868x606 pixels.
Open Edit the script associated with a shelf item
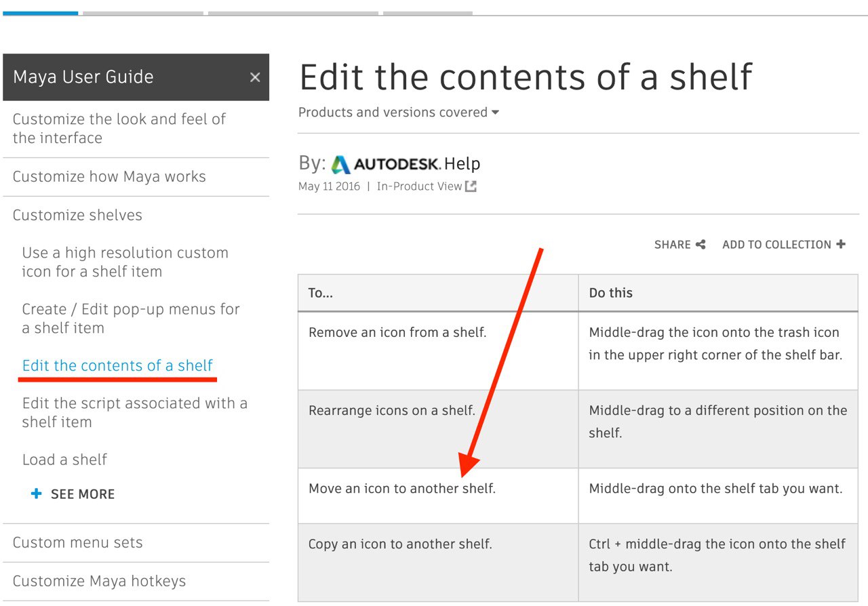(x=135, y=413)
